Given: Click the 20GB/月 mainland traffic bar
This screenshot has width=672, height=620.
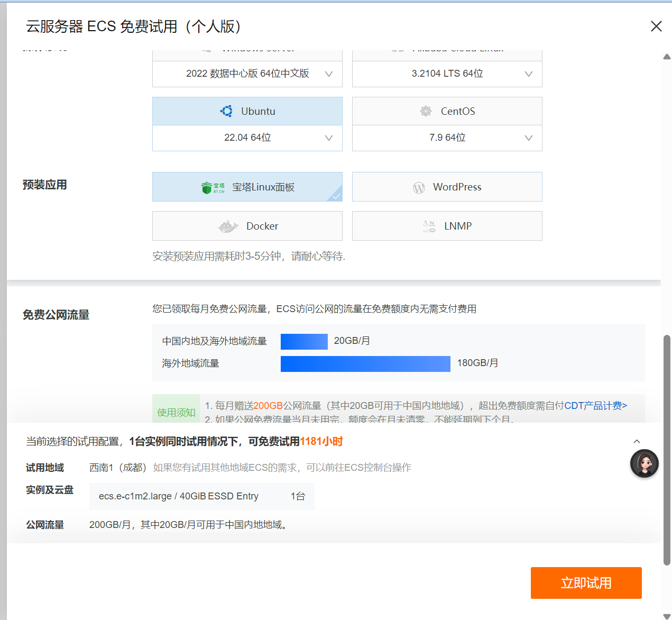Looking at the screenshot, I should click(x=304, y=341).
